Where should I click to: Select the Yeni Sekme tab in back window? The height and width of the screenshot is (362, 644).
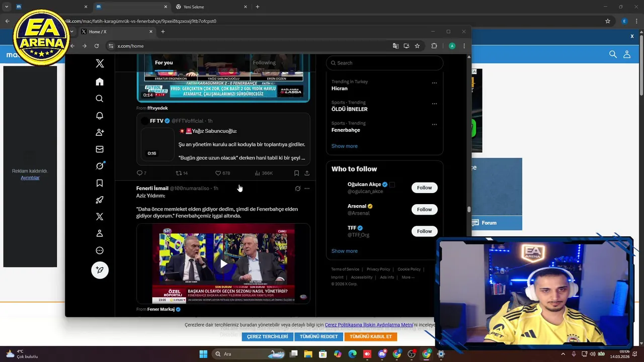click(211, 7)
